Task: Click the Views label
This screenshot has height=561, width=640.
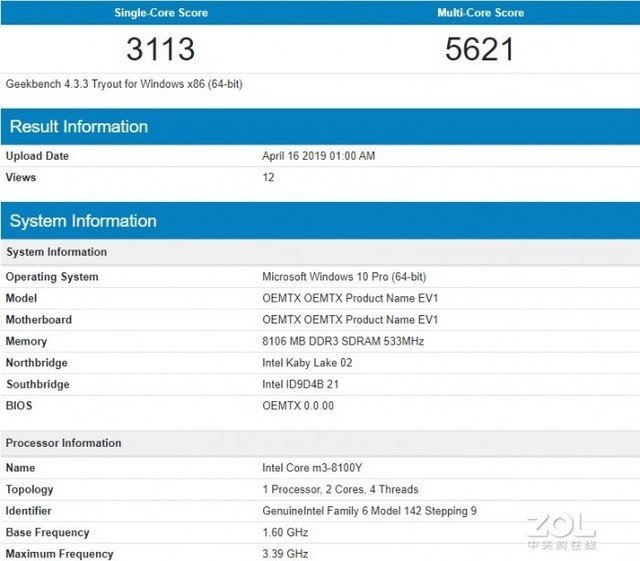Action: click(21, 178)
